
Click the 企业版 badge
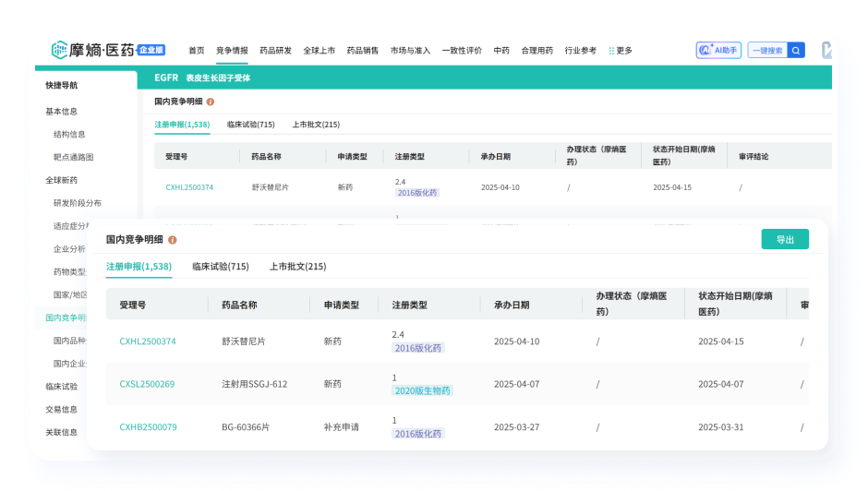click(x=151, y=50)
